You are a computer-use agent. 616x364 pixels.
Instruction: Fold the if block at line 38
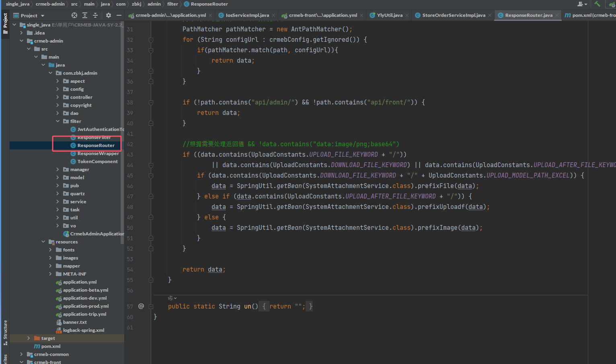click(x=151, y=102)
